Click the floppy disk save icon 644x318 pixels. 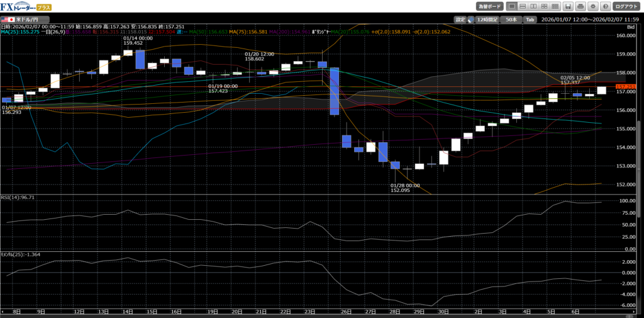(568, 6)
